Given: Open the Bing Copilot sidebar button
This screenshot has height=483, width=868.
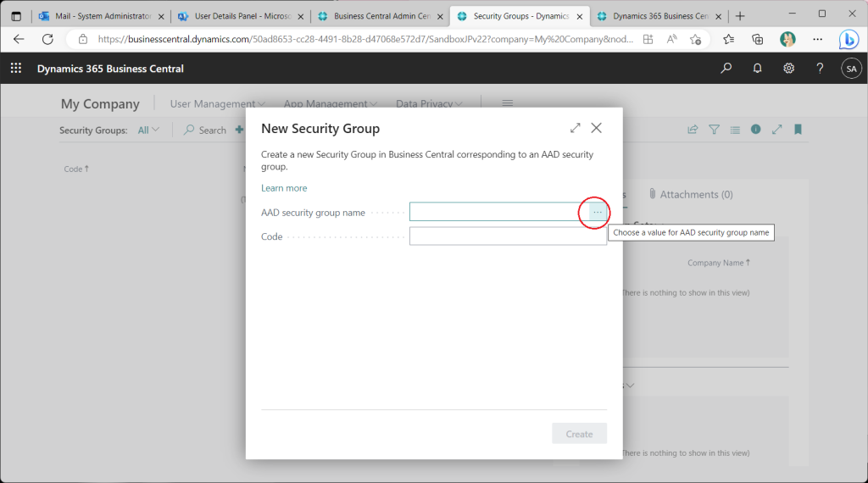Looking at the screenshot, I should click(x=849, y=39).
